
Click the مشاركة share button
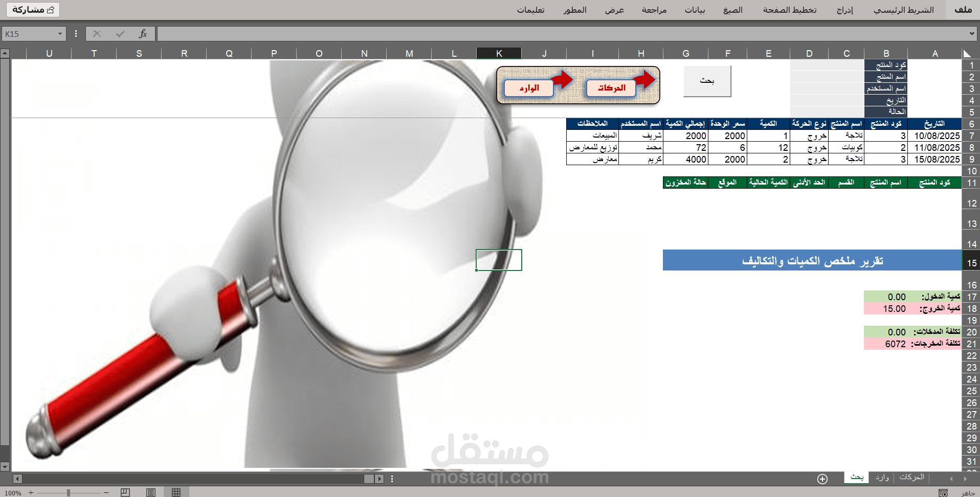tap(33, 10)
